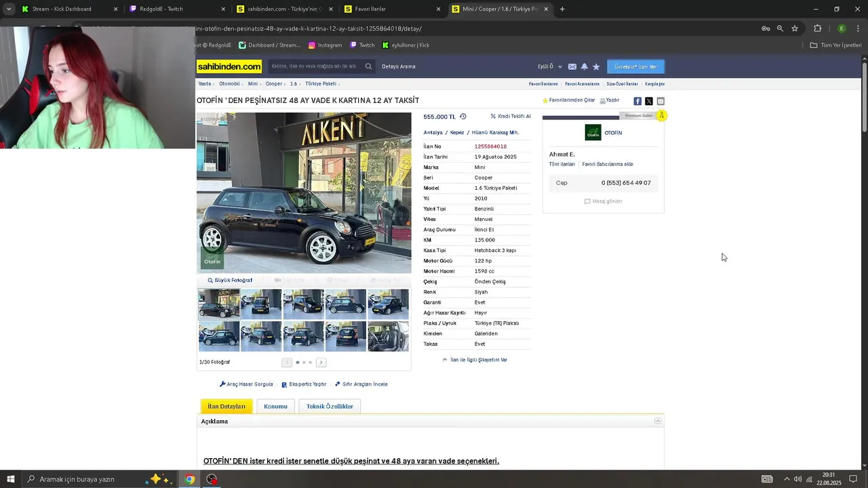Open Araç Hasar Sorgula link
This screenshot has height=488, width=868.
(246, 384)
